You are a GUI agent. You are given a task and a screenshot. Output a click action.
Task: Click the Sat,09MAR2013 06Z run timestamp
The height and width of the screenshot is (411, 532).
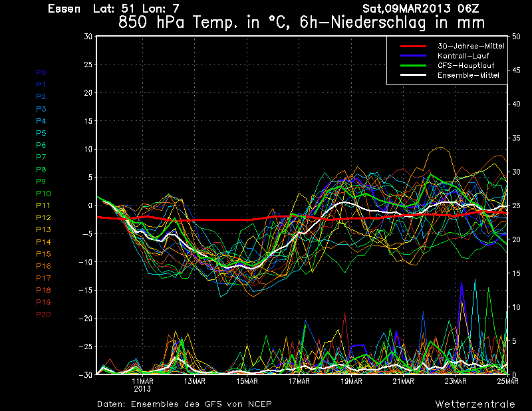tap(421, 9)
